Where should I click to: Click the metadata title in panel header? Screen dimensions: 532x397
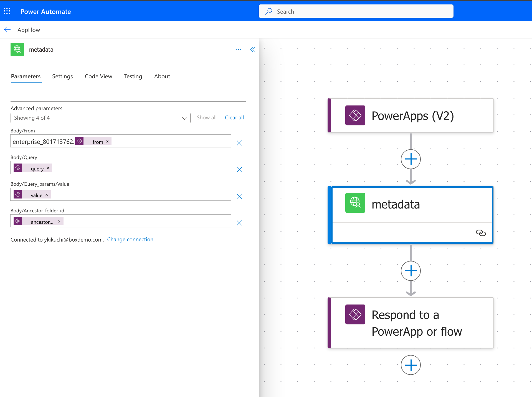(x=41, y=50)
